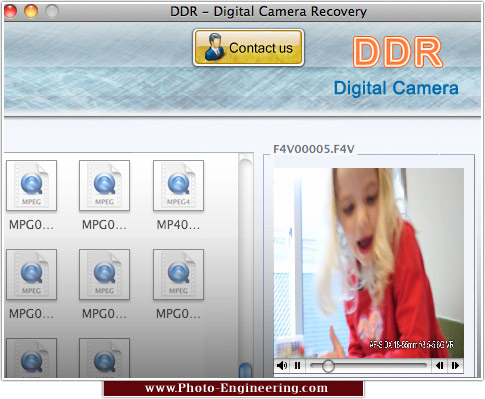Click the MP40... file name text
485x399 pixels.
[178, 225]
